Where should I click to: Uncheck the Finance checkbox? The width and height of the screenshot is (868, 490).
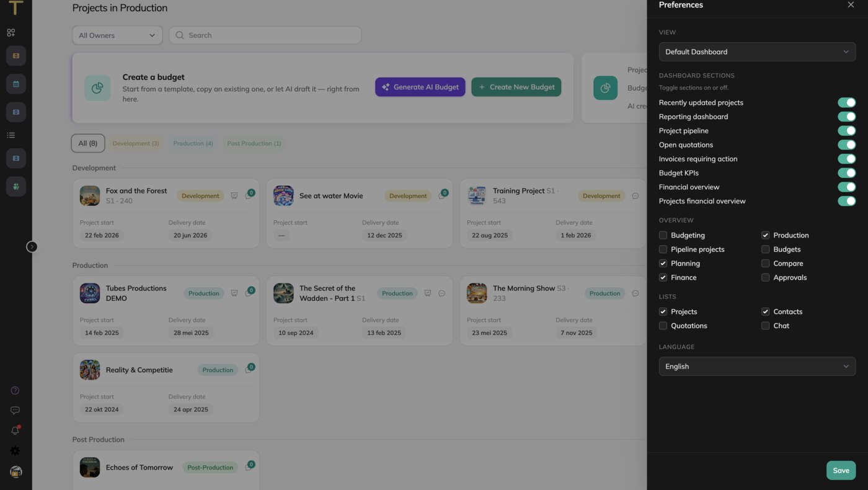coord(663,277)
